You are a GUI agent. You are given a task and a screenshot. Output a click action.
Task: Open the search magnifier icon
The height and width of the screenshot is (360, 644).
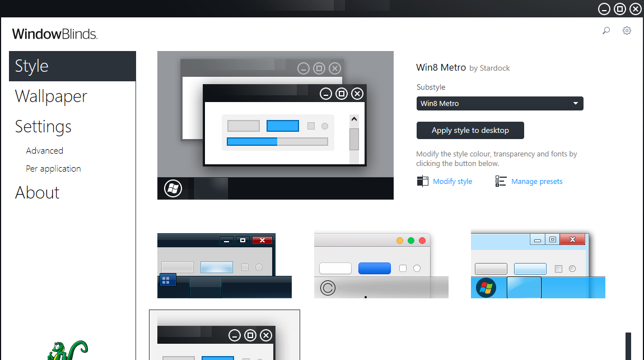[x=606, y=30]
